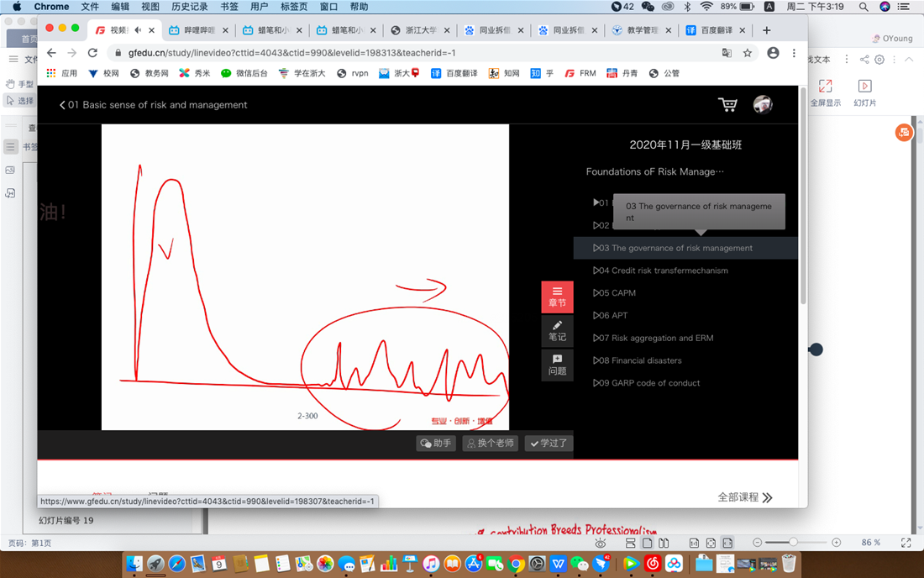Switch to the 教学管理 browser tab
Image resolution: width=924 pixels, height=578 pixels.
[642, 30]
